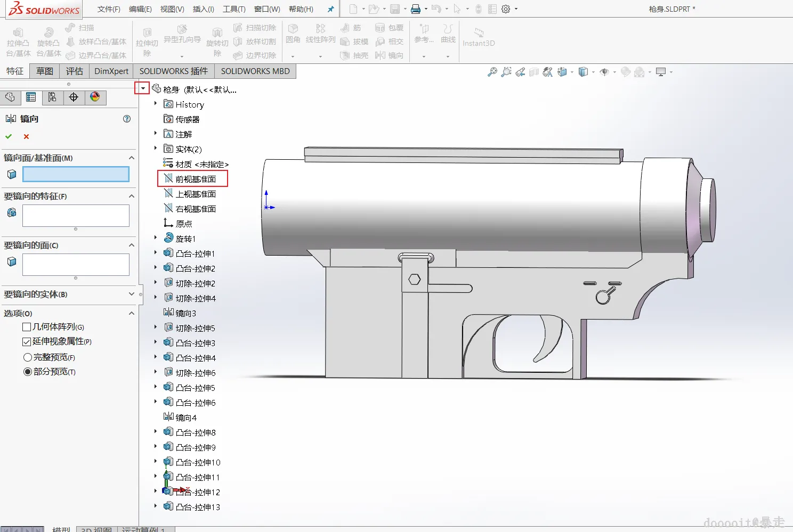Switch to the 草图 tab
793x532 pixels.
45,71
